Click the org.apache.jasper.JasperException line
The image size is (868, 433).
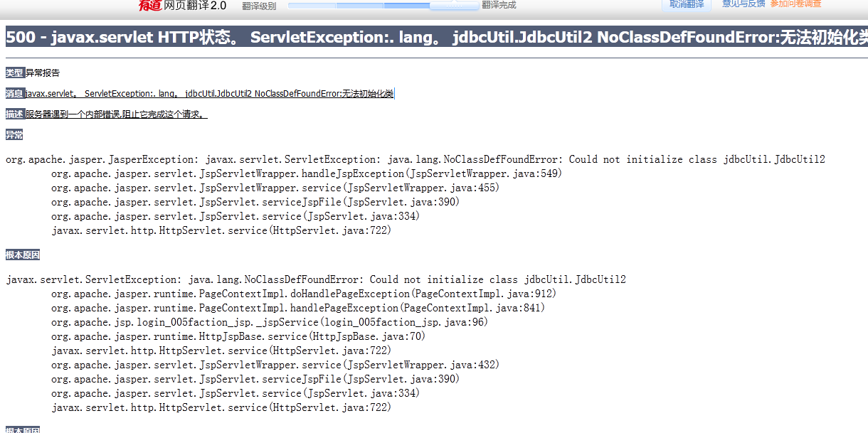[416, 159]
